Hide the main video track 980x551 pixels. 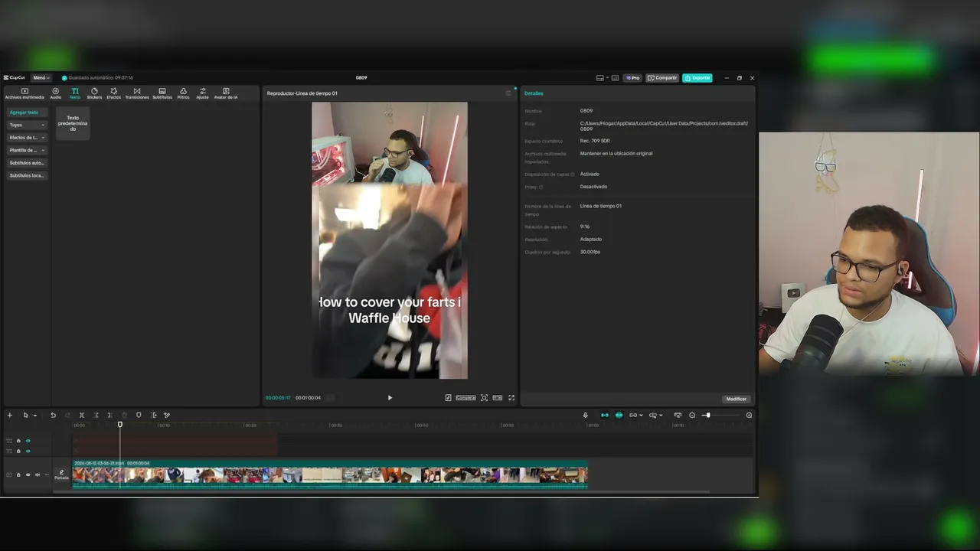[x=28, y=475]
